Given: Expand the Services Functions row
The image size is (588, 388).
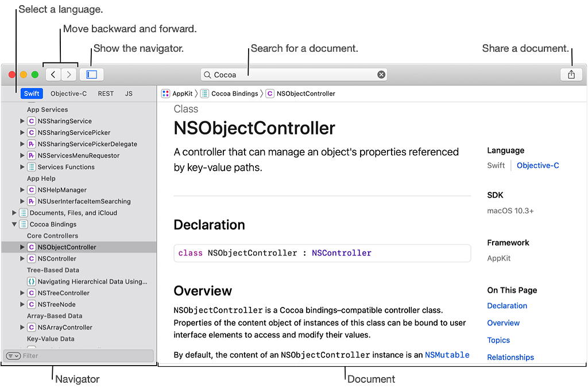Looking at the screenshot, I should tap(22, 167).
